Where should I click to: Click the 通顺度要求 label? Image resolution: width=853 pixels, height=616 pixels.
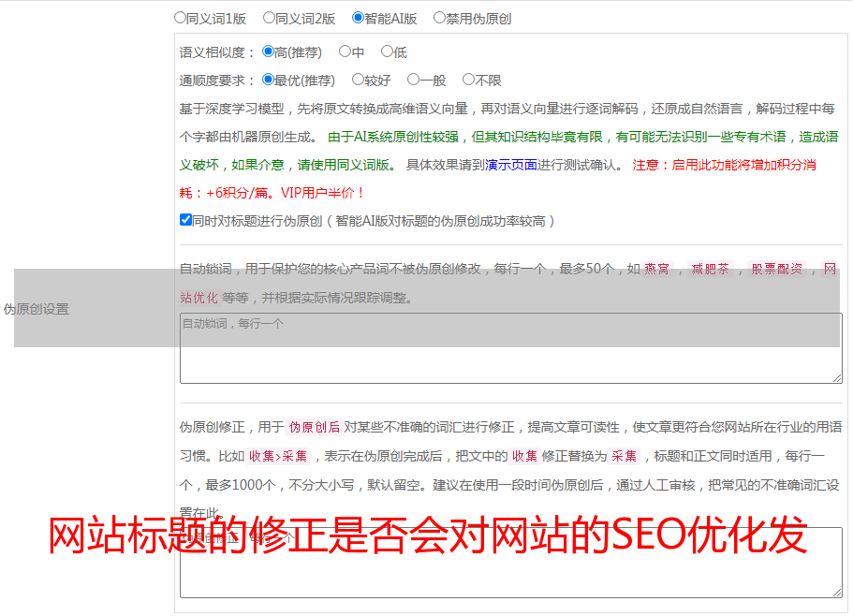217,81
